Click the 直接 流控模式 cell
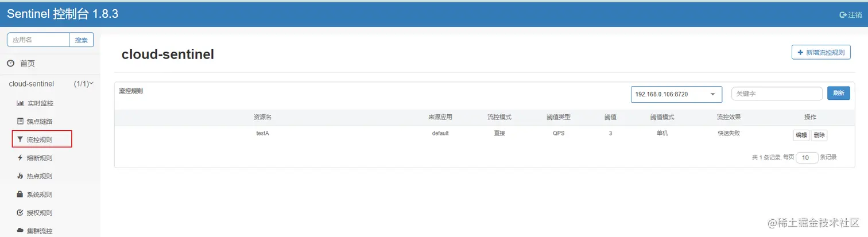The image size is (868, 237). pyautogui.click(x=499, y=133)
